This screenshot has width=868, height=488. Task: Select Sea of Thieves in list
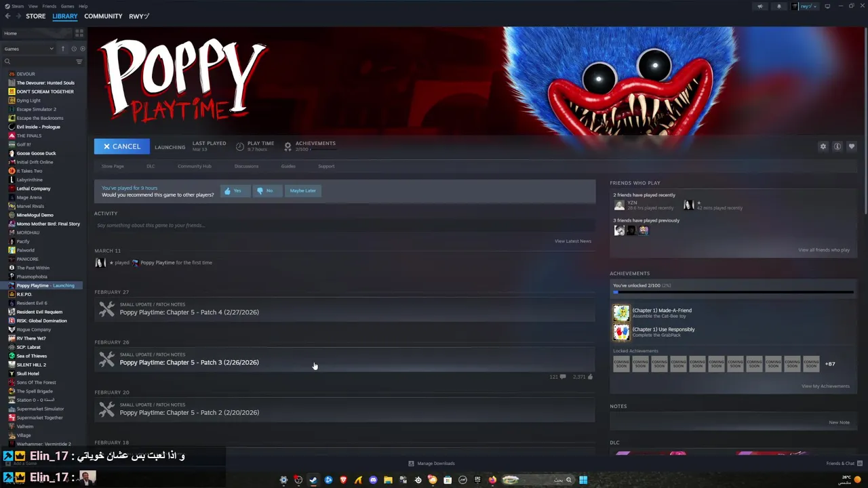(31, 356)
